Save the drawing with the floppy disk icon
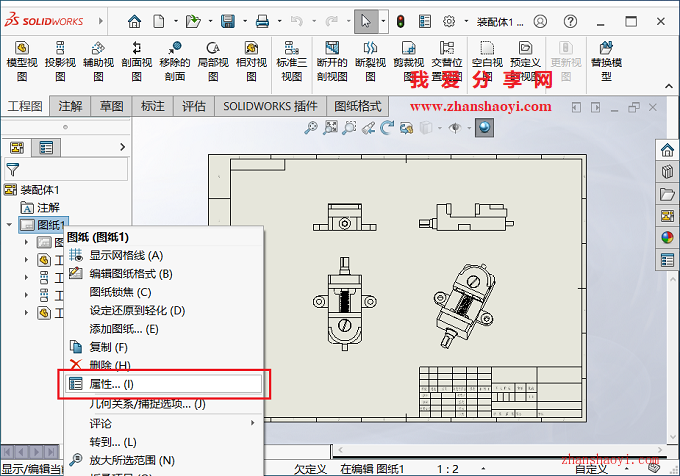Screen dimensions: 680x476 tap(228, 21)
